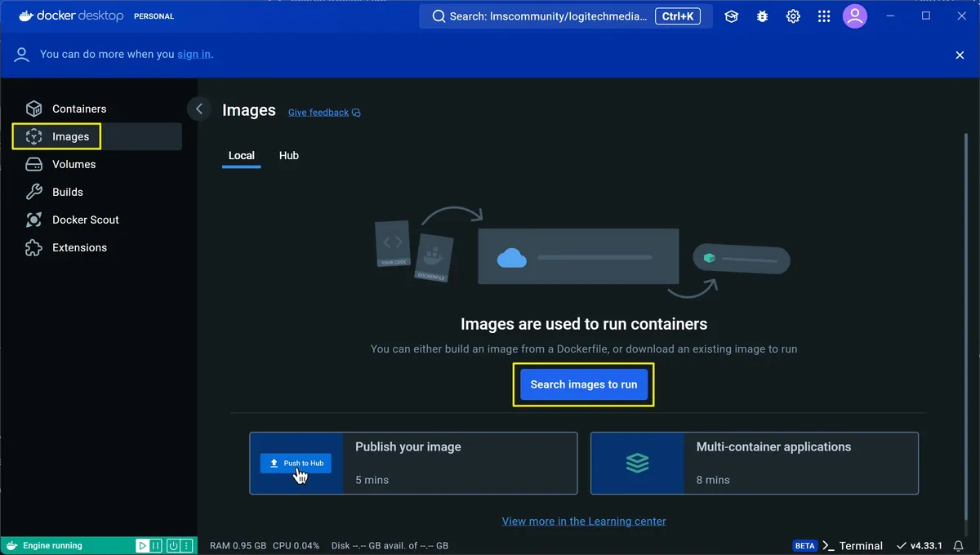Click the Engine running whale icon
980x555 pixels.
(x=11, y=545)
